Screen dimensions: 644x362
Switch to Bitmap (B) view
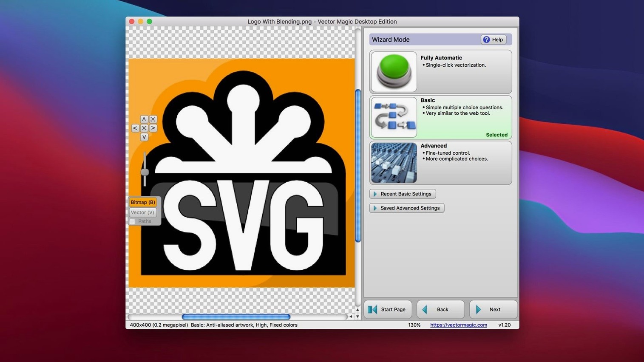coord(143,202)
